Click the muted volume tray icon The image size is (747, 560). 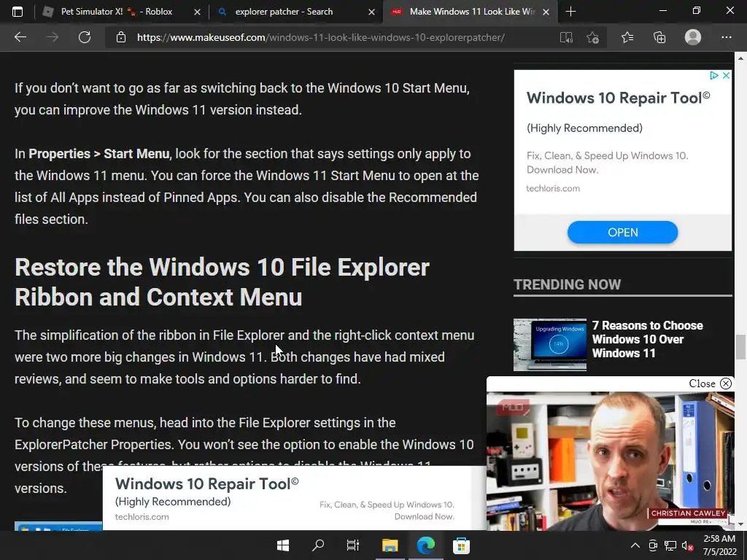(x=687, y=545)
